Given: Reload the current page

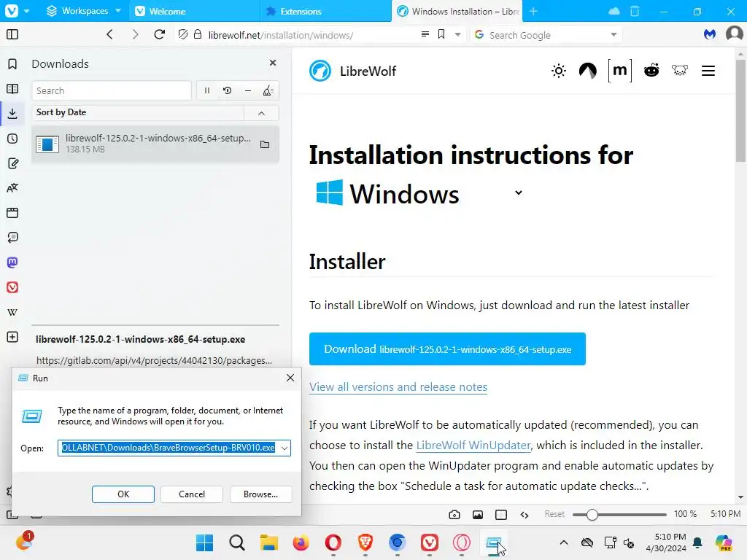Looking at the screenshot, I should 160,35.
